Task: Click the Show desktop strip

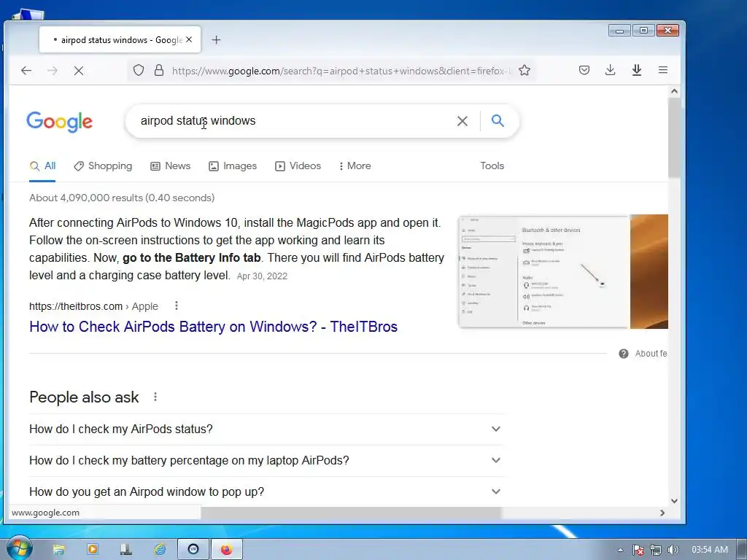Action: coord(742,550)
